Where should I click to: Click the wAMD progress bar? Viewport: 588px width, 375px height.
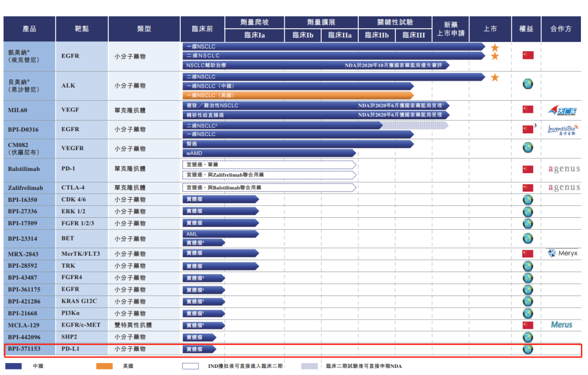point(269,153)
